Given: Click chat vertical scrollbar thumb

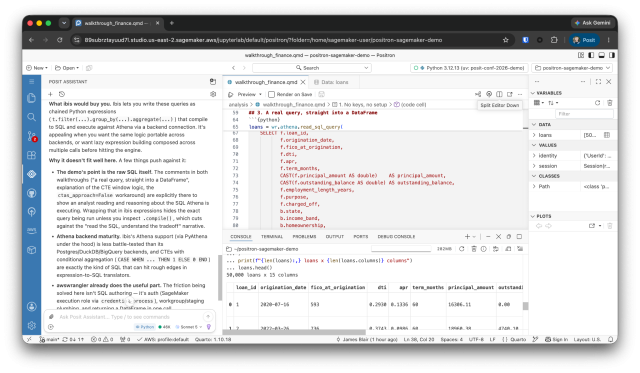Looking at the screenshot, I should 220,278.
